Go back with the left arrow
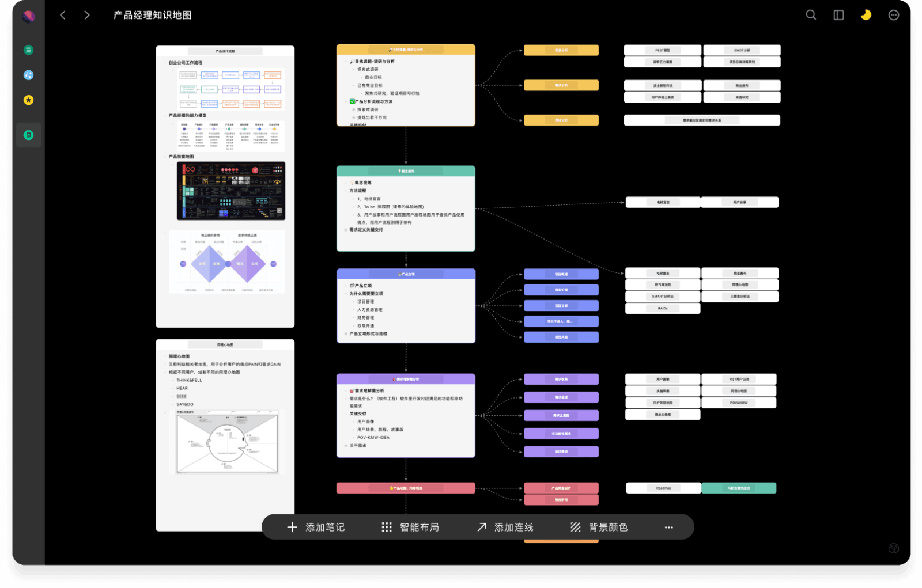 [63, 15]
